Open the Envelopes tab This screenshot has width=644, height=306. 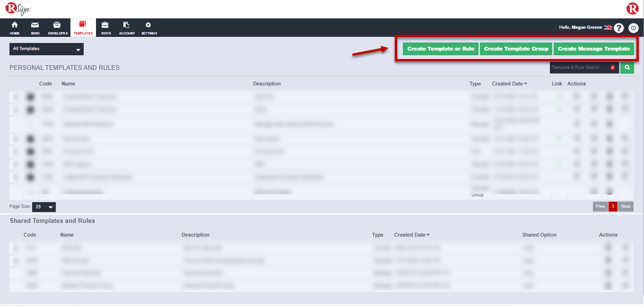click(58, 28)
